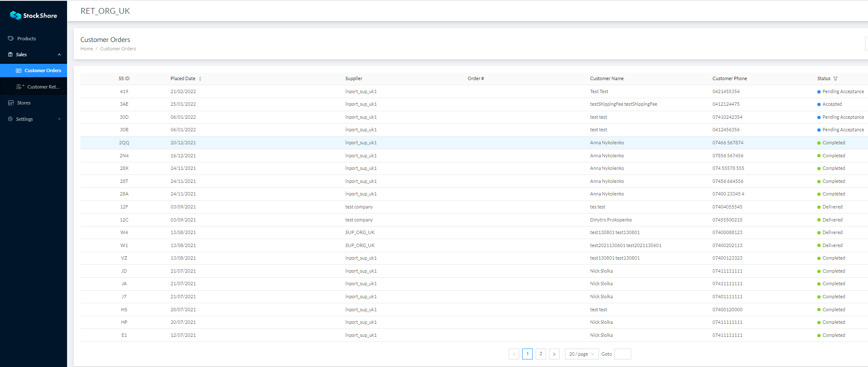Click the Customer Orders sidebar icon
The height and width of the screenshot is (367, 868).
[x=18, y=70]
